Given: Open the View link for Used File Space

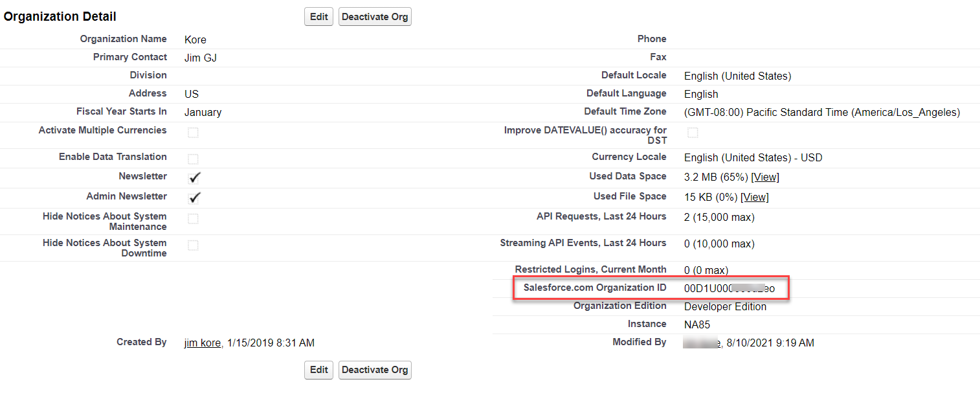Looking at the screenshot, I should click(755, 198).
